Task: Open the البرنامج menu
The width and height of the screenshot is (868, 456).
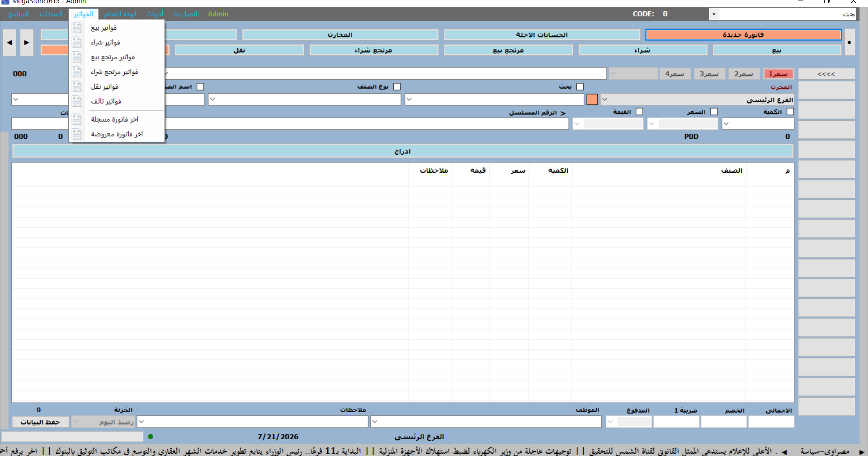Action: (x=19, y=14)
